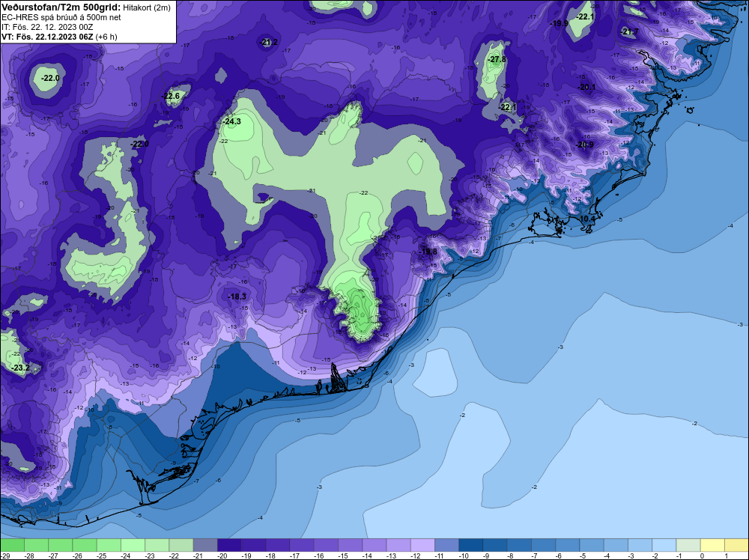Click the 'Hitakort (2m)' header label

click(x=146, y=7)
